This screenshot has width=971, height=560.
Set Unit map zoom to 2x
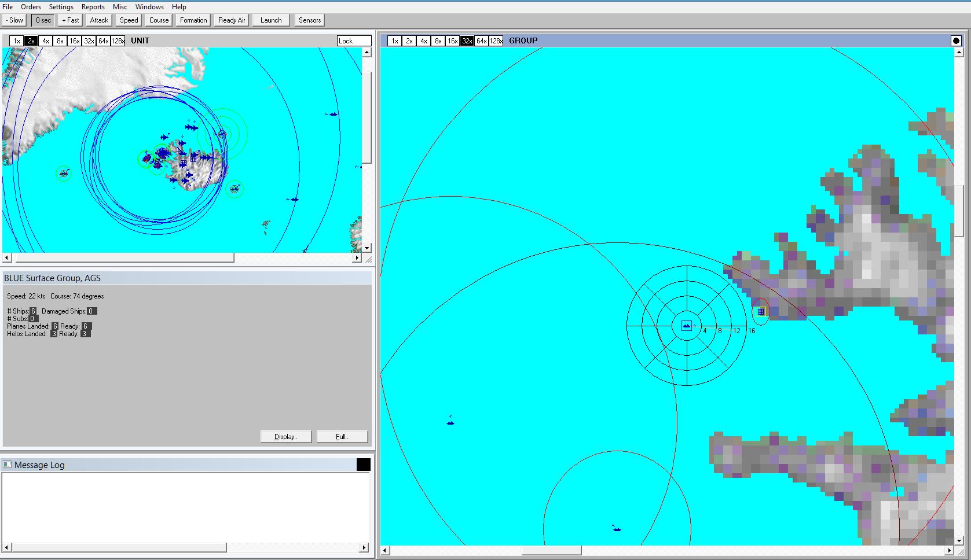coord(31,40)
